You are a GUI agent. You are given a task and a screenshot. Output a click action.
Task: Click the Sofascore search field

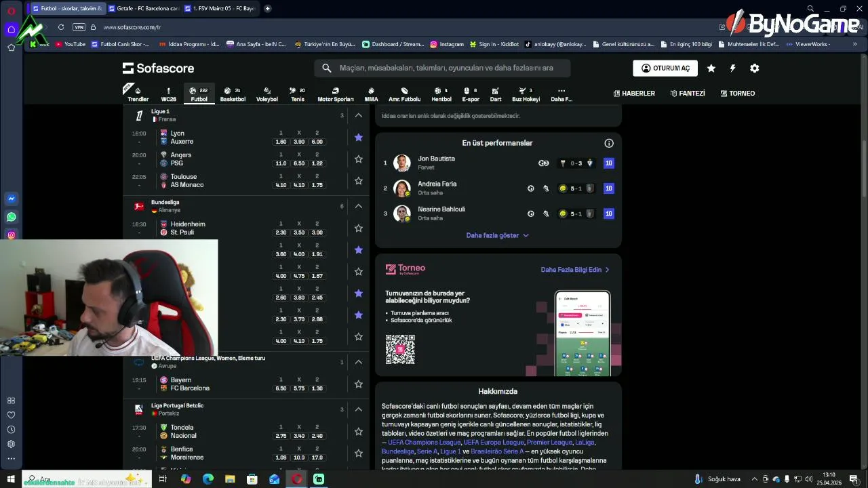coord(442,68)
